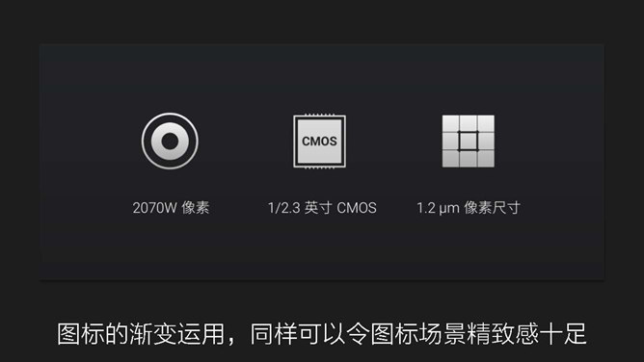
Task: Click the 1.2 μm 像素尺寸 label
Action: 469,207
